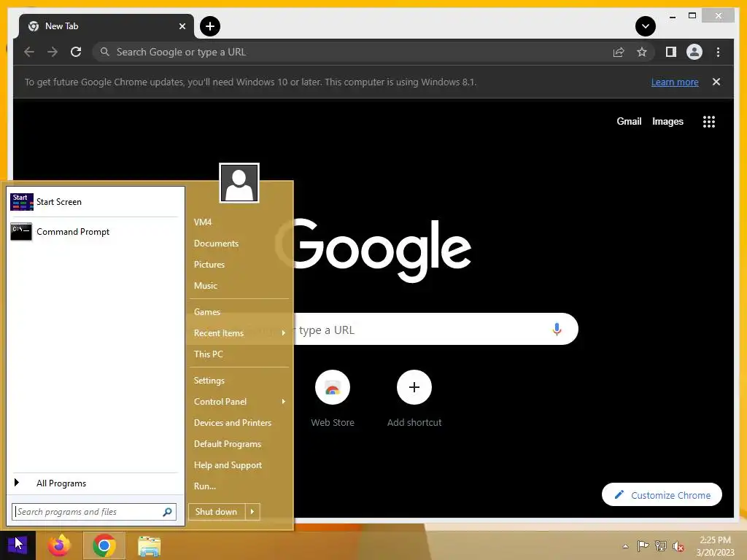Reload the current Chrome page
The width and height of the screenshot is (747, 560).
click(x=76, y=52)
